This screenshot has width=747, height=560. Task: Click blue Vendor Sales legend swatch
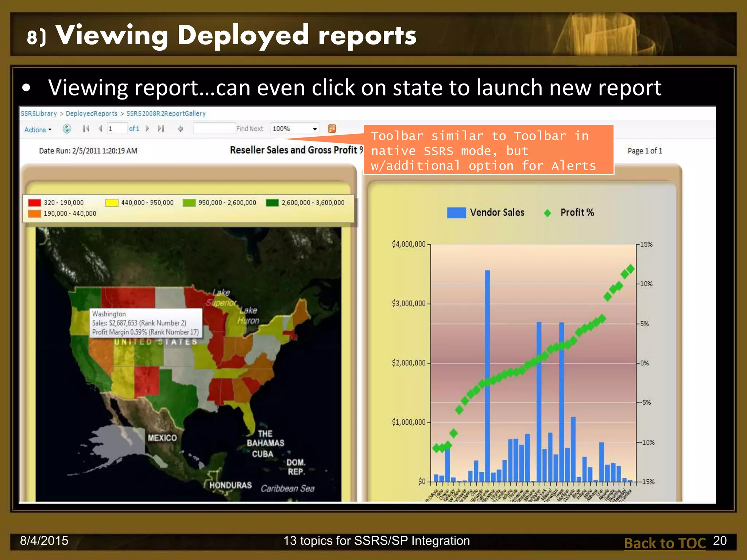click(456, 213)
